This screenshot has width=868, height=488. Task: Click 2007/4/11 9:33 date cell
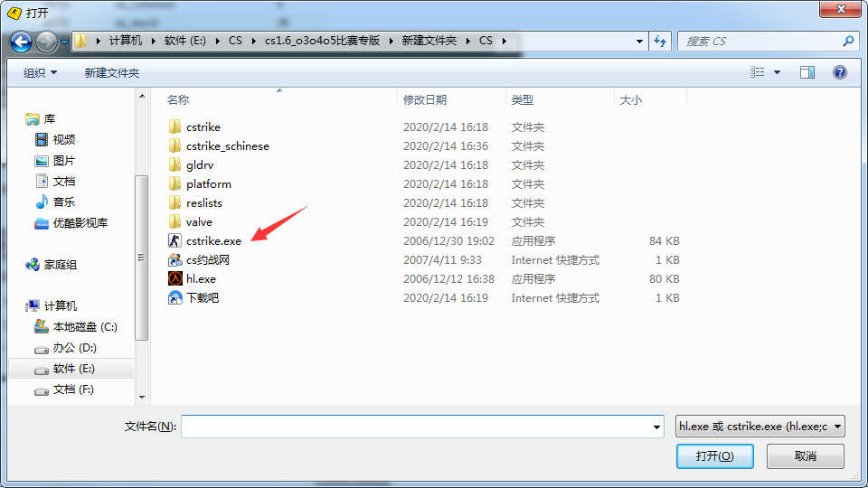click(442, 260)
